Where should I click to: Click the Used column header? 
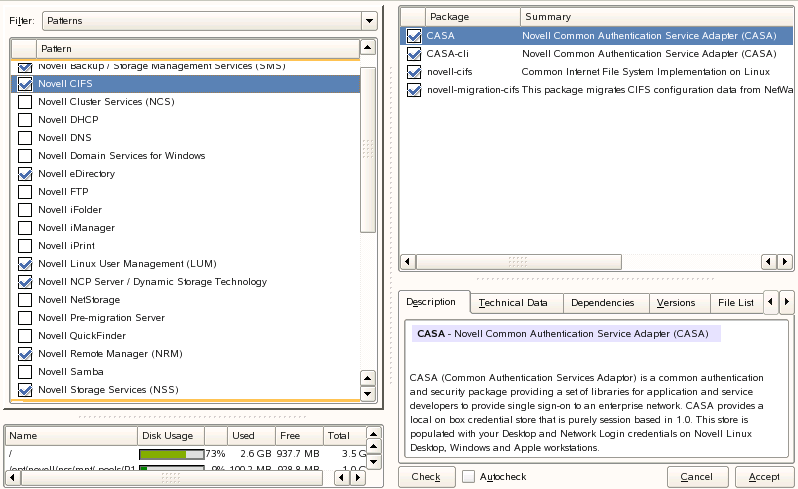point(250,436)
